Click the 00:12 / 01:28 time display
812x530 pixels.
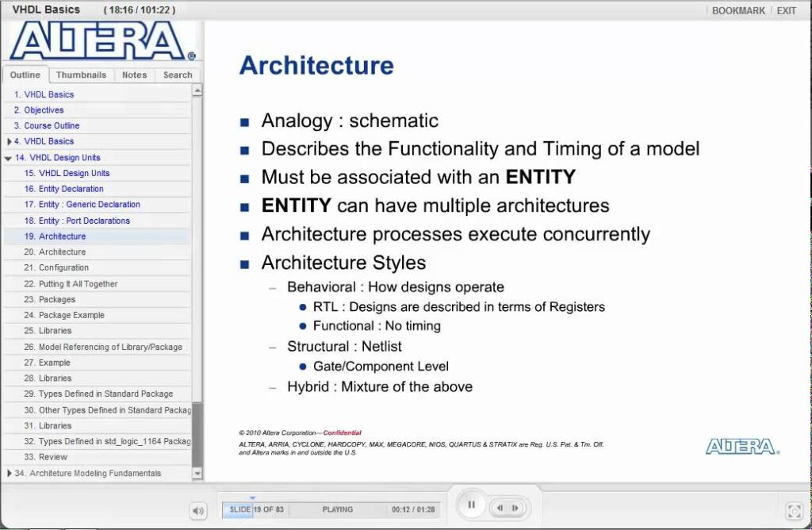click(413, 510)
